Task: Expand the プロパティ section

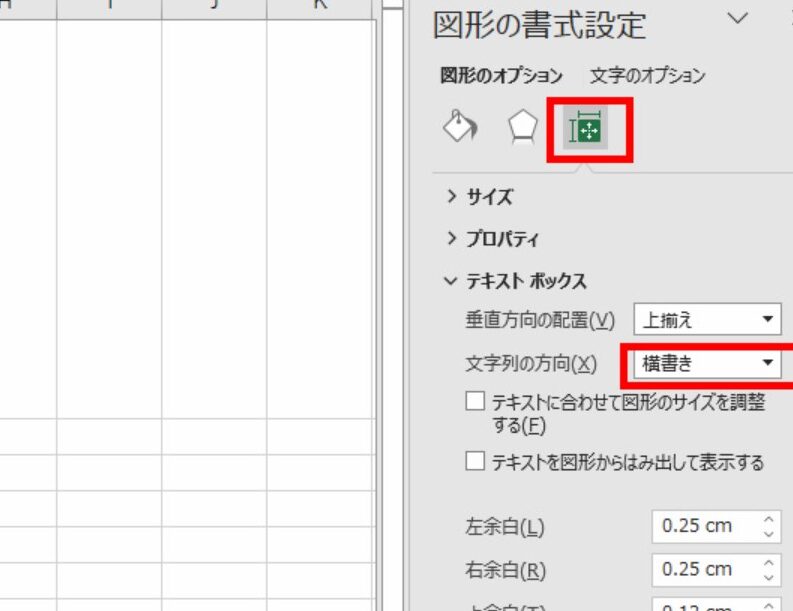Action: click(492, 240)
